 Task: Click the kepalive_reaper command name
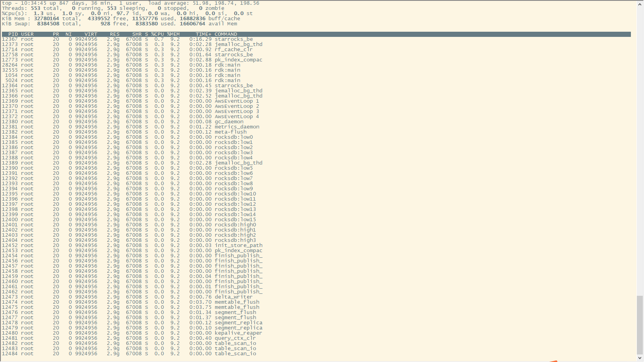pyautogui.click(x=239, y=333)
